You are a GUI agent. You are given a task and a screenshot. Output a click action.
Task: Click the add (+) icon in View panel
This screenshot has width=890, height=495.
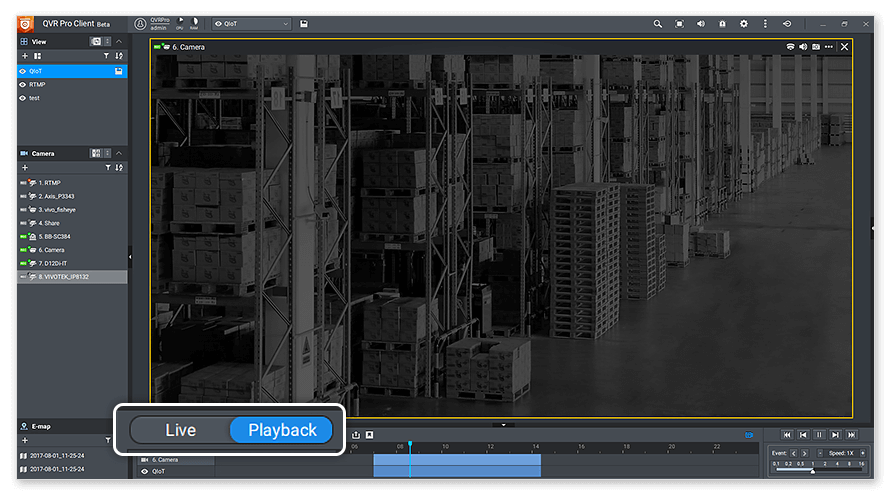25,56
